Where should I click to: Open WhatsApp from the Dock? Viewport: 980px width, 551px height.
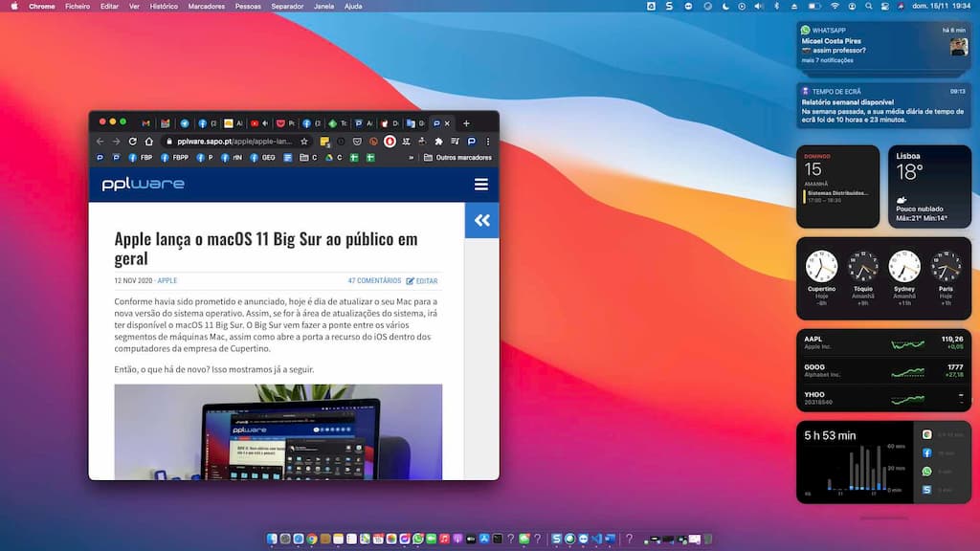tap(418, 539)
